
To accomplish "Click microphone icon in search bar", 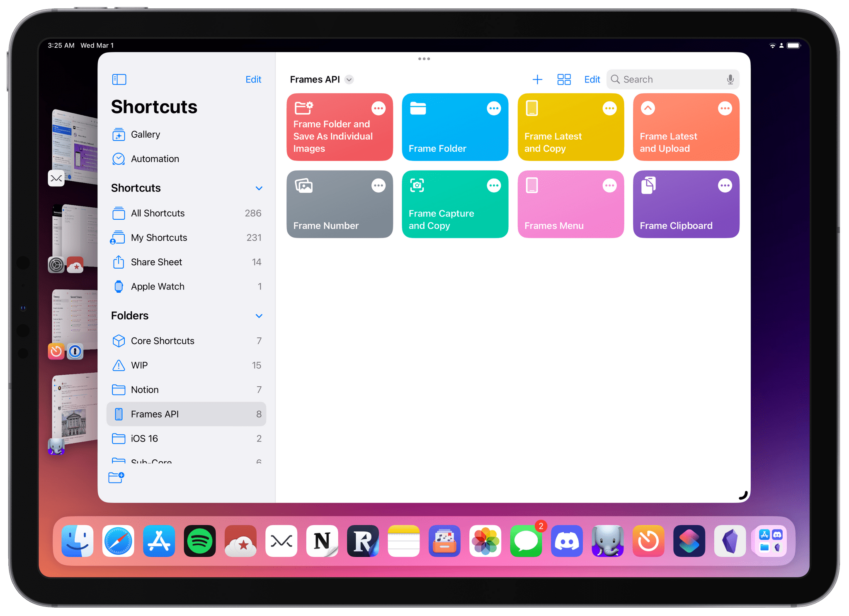I will point(730,78).
